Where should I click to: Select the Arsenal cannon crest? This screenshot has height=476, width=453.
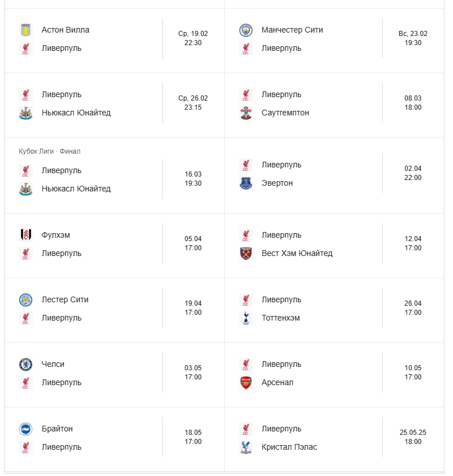(246, 382)
